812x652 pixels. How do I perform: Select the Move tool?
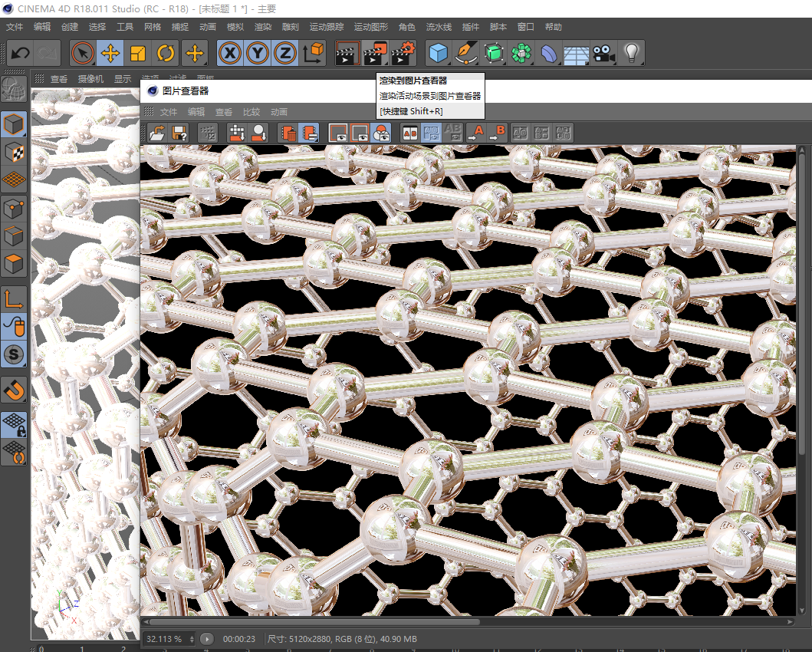pyautogui.click(x=110, y=53)
